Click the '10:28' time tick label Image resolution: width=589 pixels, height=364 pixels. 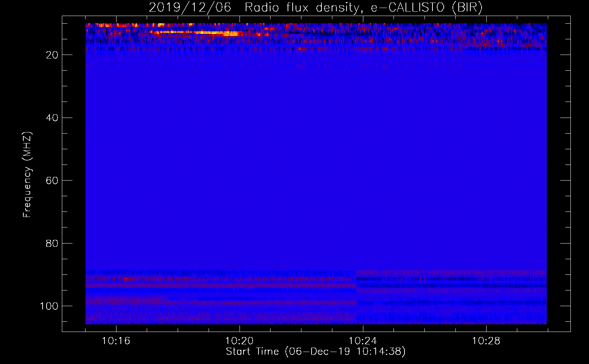(x=486, y=341)
